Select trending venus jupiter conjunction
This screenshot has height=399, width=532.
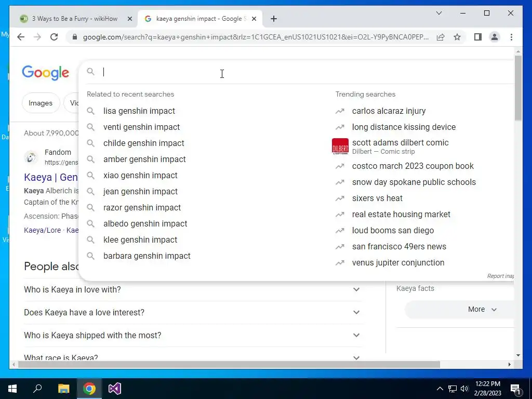[x=398, y=262]
